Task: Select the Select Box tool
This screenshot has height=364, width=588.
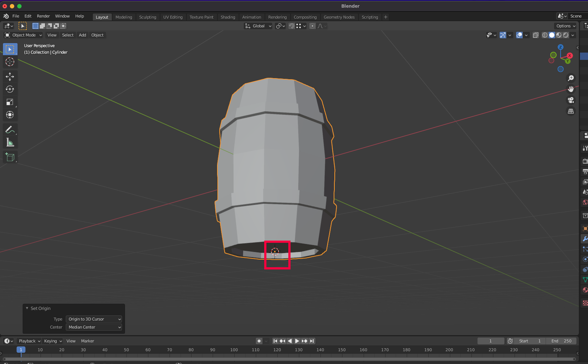Action: (10, 49)
